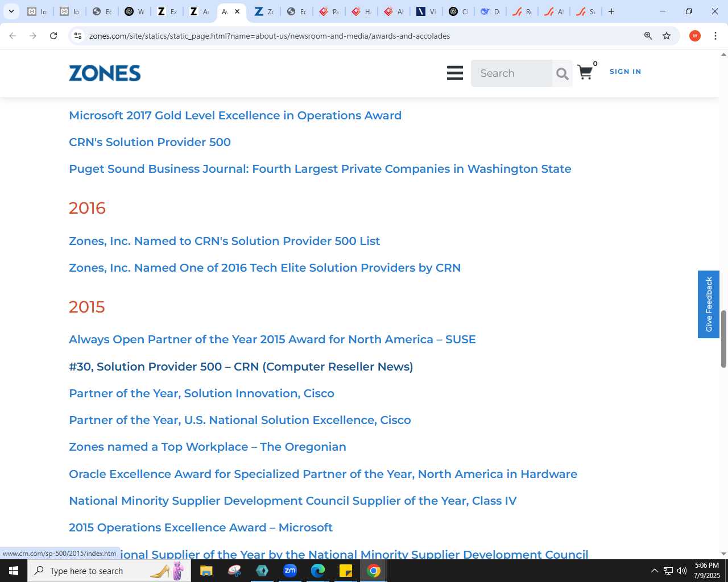728x582 pixels.
Task: Open the volume icon in system tray
Action: (x=682, y=571)
